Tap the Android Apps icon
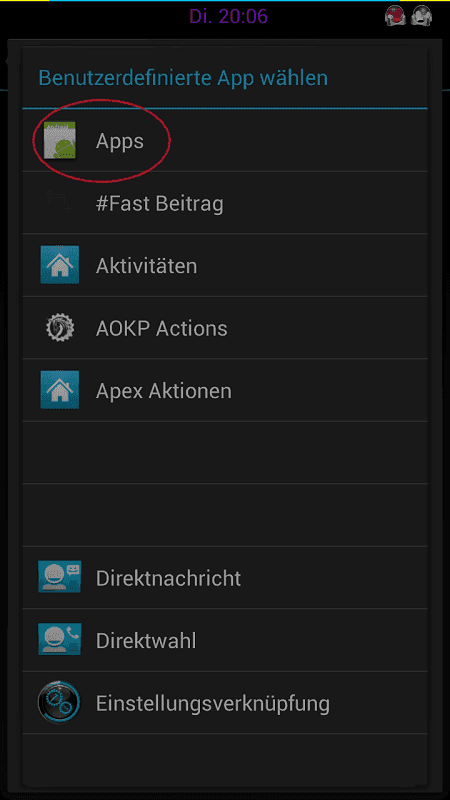450x800 pixels. [x=60, y=141]
